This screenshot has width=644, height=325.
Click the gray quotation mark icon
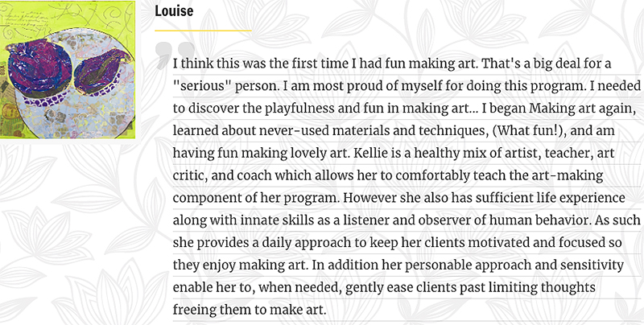pyautogui.click(x=175, y=54)
